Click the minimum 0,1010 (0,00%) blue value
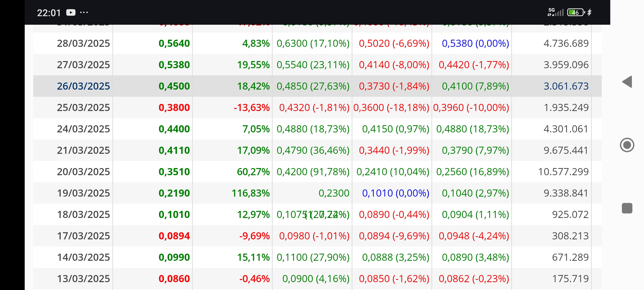The width and height of the screenshot is (644, 290). (396, 193)
